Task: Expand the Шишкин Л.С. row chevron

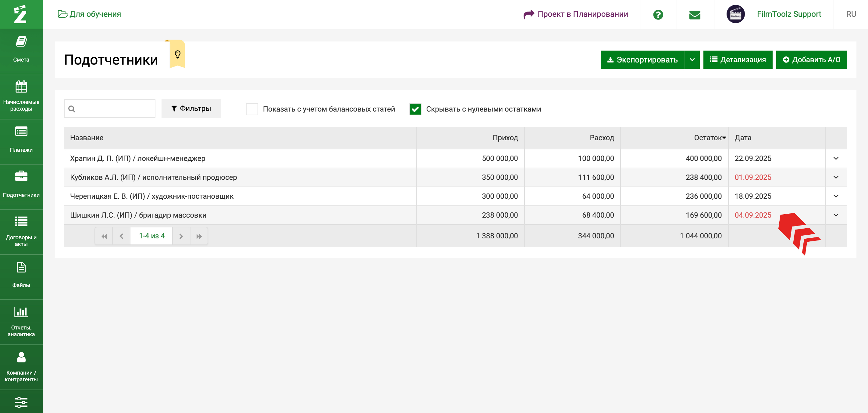Action: pyautogui.click(x=836, y=215)
